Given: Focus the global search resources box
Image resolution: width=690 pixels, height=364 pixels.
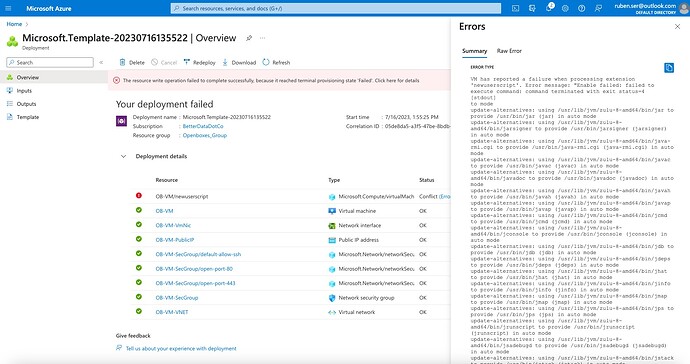Looking at the screenshot, I should point(336,8).
